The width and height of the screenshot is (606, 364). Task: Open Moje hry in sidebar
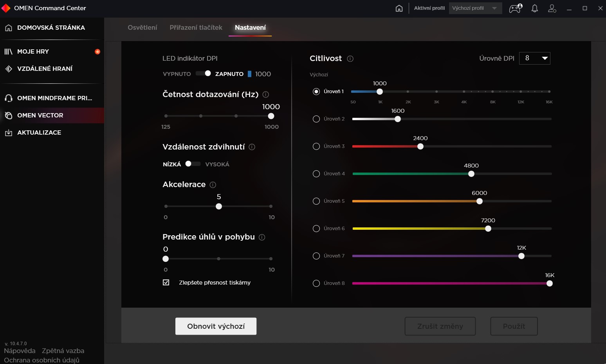[x=52, y=52]
